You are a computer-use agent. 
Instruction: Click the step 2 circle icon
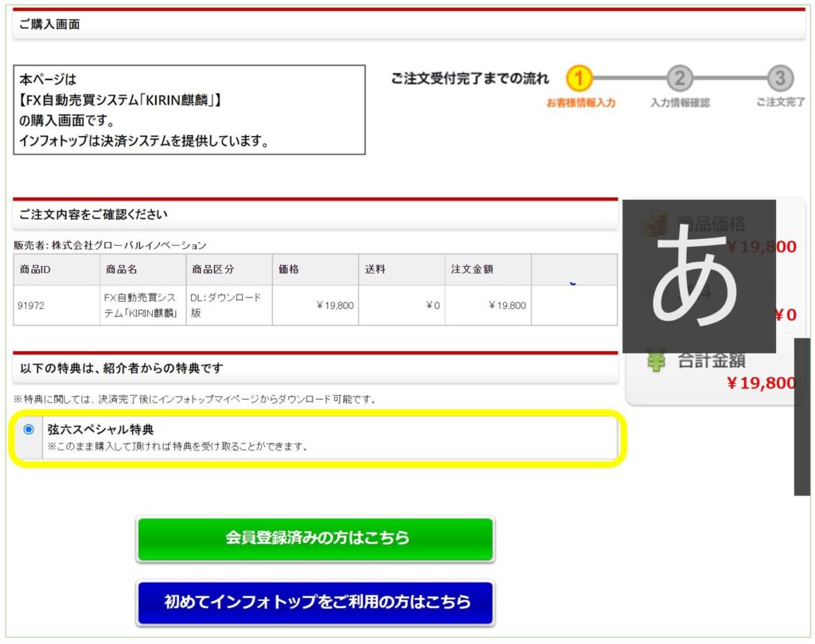coord(680,79)
